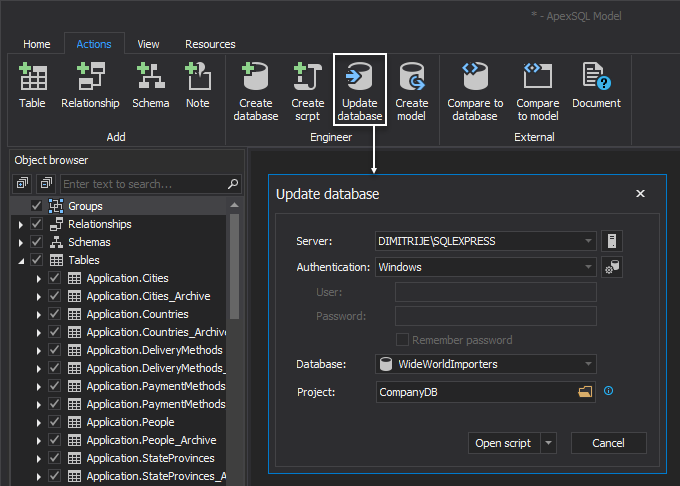Click the Application.Cities table icon

point(74,278)
